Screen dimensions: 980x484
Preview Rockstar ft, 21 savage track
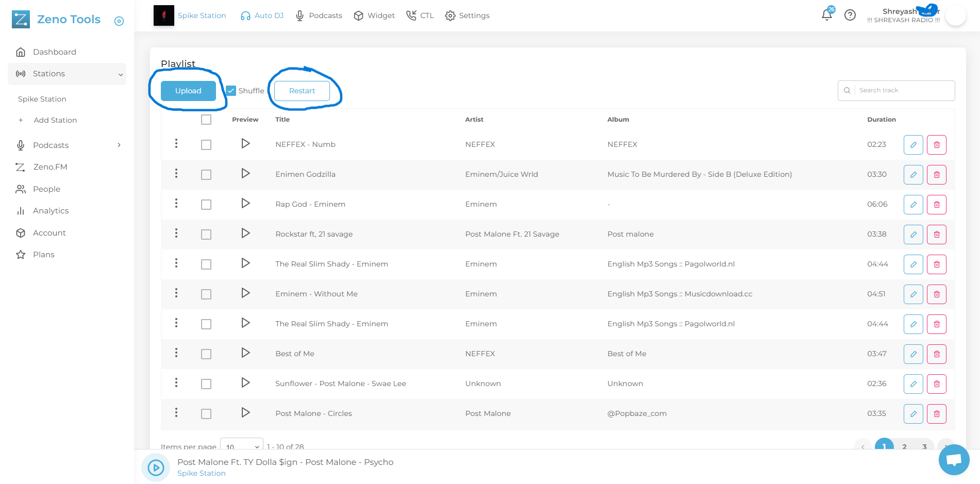(x=245, y=233)
